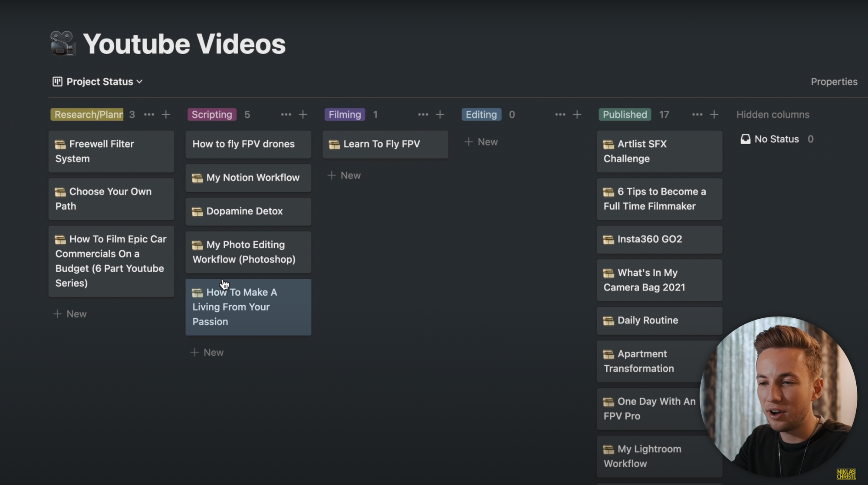Screen dimensions: 868x485
Task: Open the My Notion Workflow card
Action: pos(248,178)
